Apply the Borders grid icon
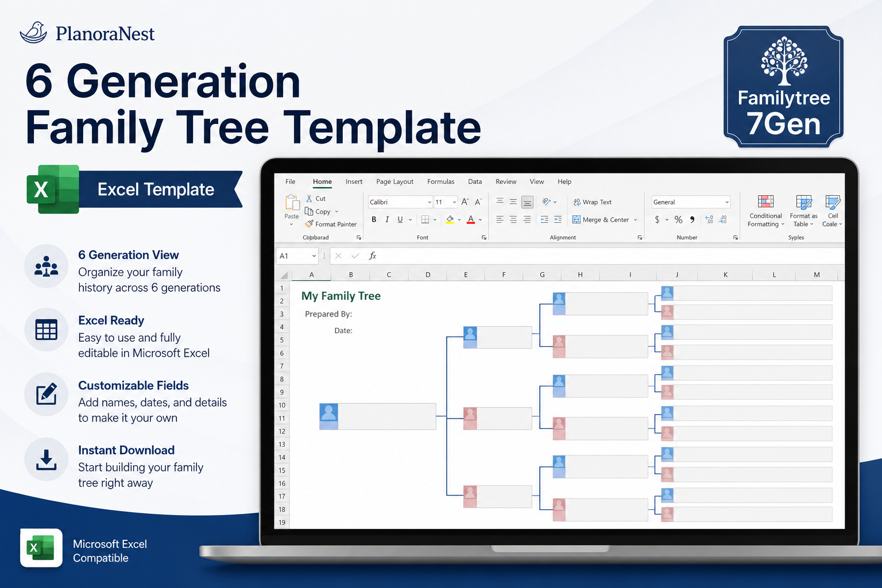The image size is (882, 588). [425, 219]
